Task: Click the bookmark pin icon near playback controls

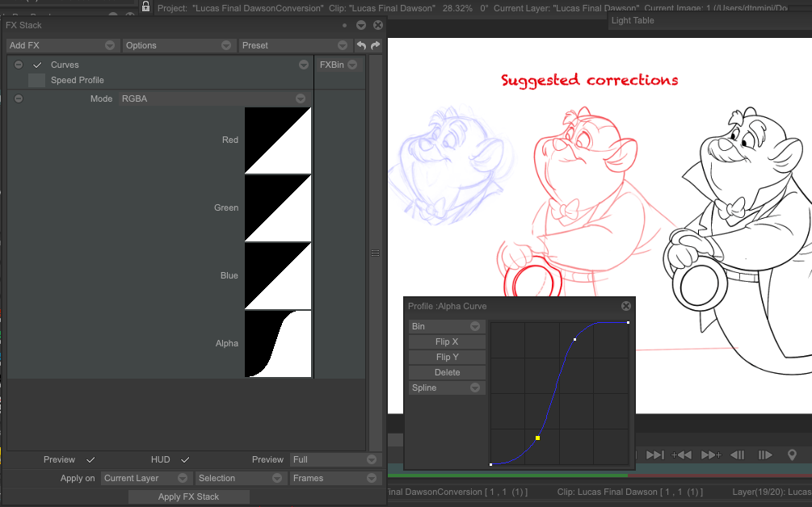Action: pyautogui.click(x=792, y=455)
